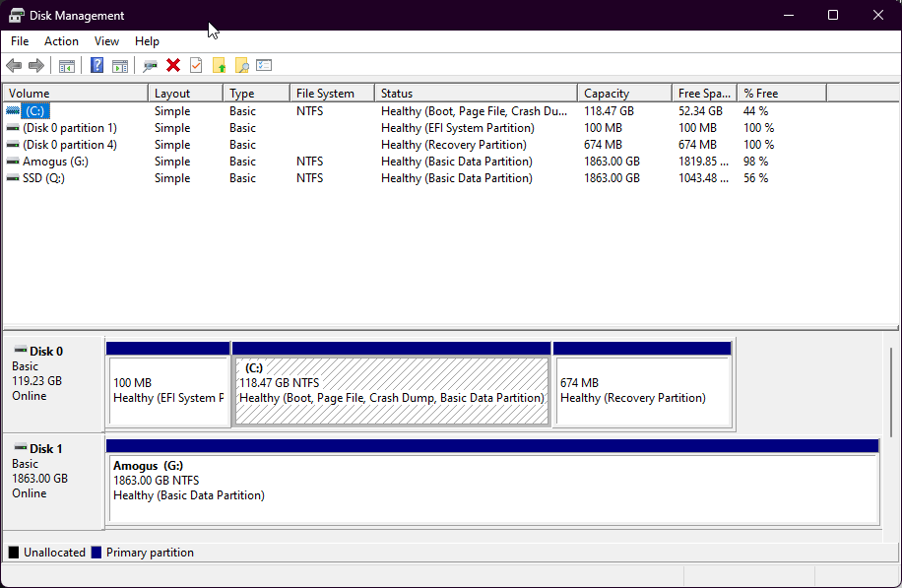Click the disk icon next to Disk 0 label

[x=21, y=350]
